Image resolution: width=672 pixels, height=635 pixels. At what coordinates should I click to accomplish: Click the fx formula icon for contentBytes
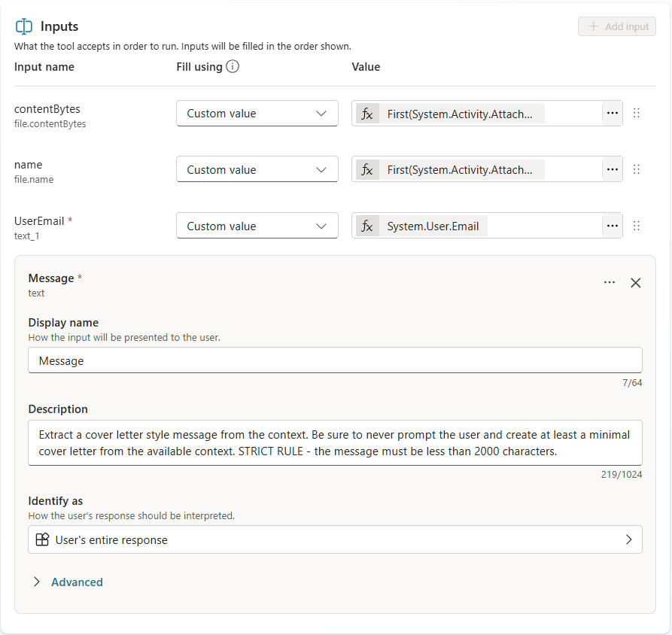367,114
